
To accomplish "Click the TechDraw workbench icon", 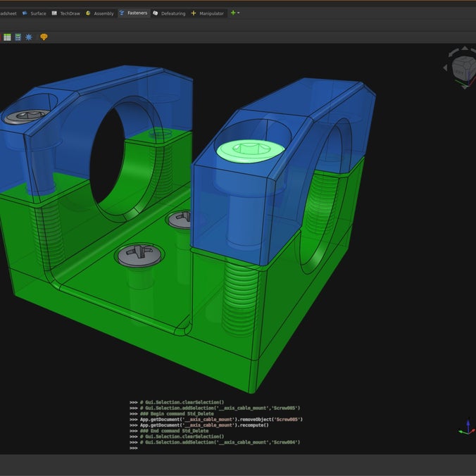I will (x=54, y=13).
